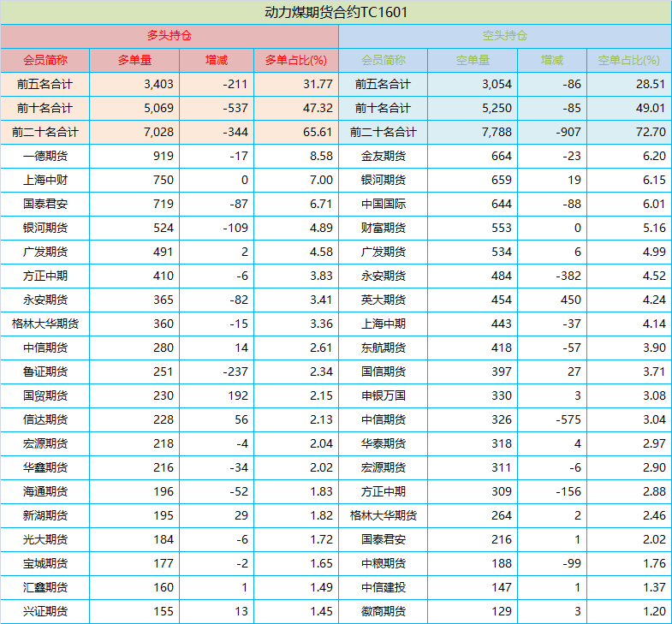Viewport: 672px width, 624px height.
Task: Click 永安期货 in the long positions list
Action: [45, 300]
